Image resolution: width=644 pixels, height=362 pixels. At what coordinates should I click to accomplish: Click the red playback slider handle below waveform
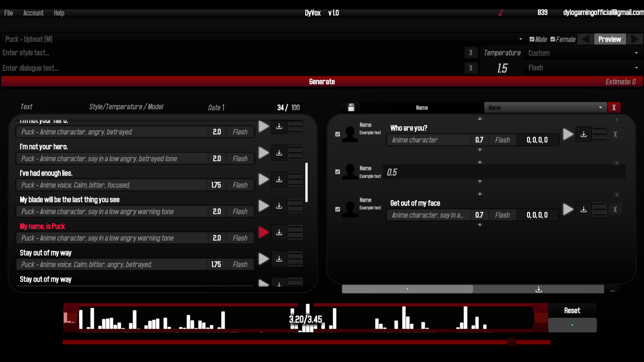click(x=512, y=342)
